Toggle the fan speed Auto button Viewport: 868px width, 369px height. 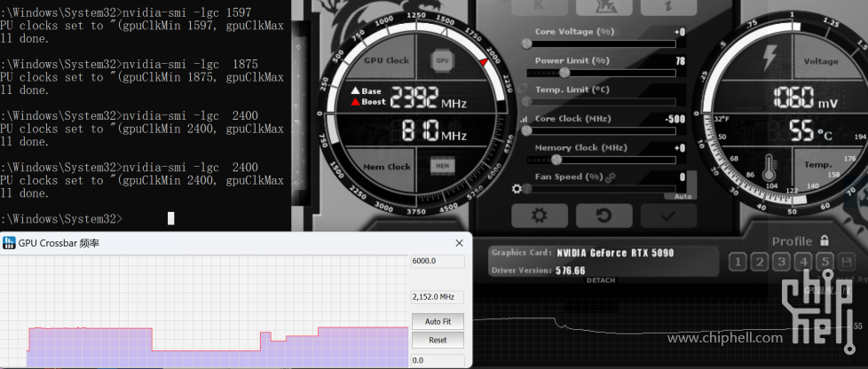click(x=683, y=196)
